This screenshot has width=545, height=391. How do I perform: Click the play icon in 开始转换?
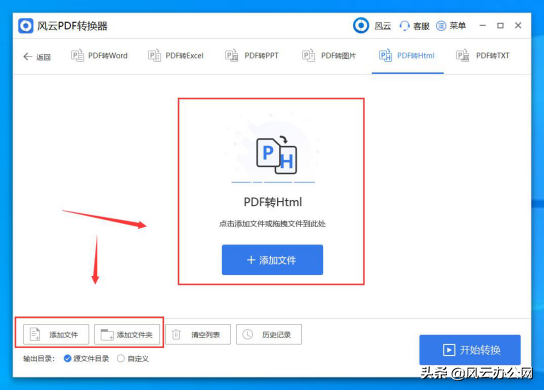(449, 350)
